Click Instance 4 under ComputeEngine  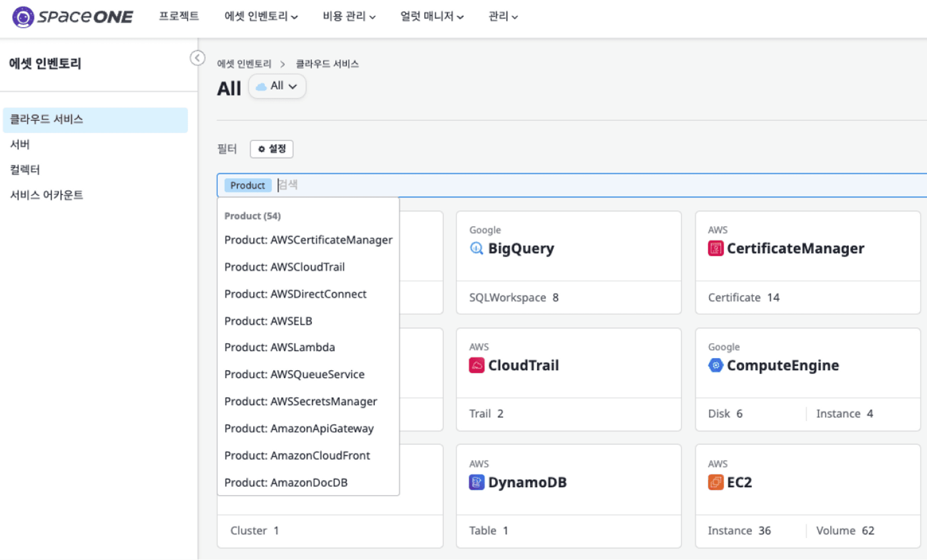coord(844,414)
